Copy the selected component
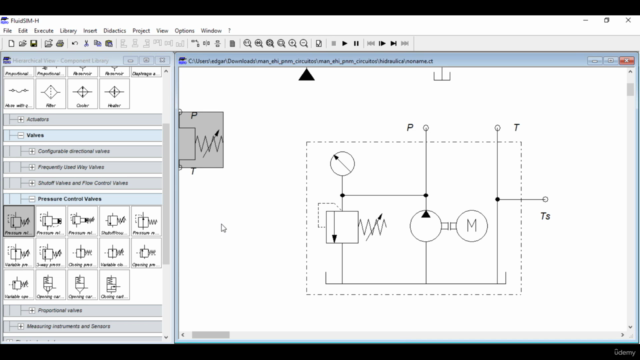Image resolution: width=640 pixels, height=360 pixels. click(98, 43)
